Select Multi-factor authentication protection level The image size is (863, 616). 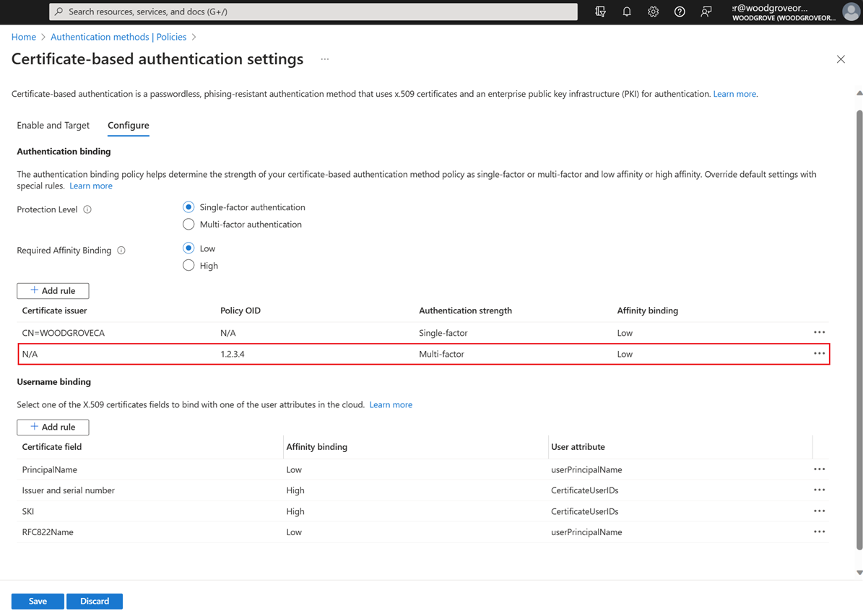tap(188, 224)
